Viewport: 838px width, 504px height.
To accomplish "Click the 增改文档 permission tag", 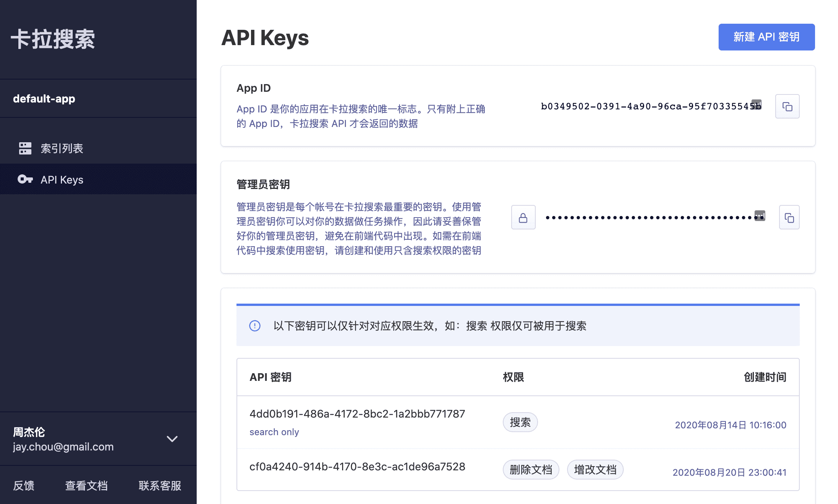I will tap(595, 470).
